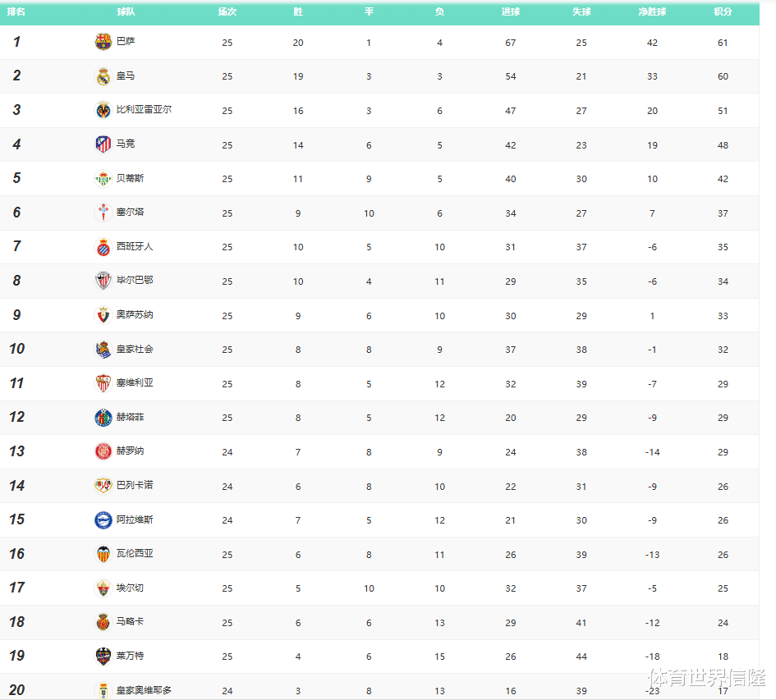Select the rank 10 number cell
776x700 pixels.
[17, 349]
